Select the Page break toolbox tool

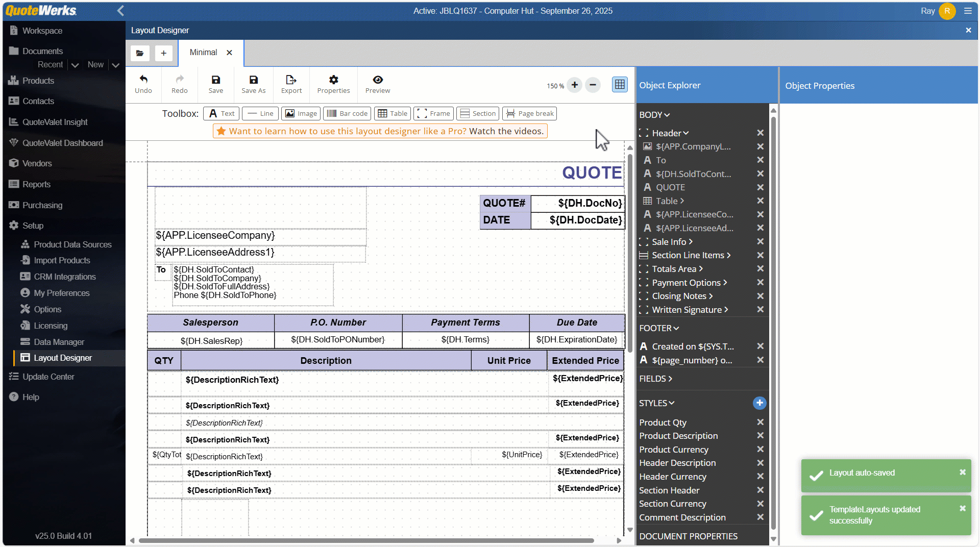pos(529,113)
